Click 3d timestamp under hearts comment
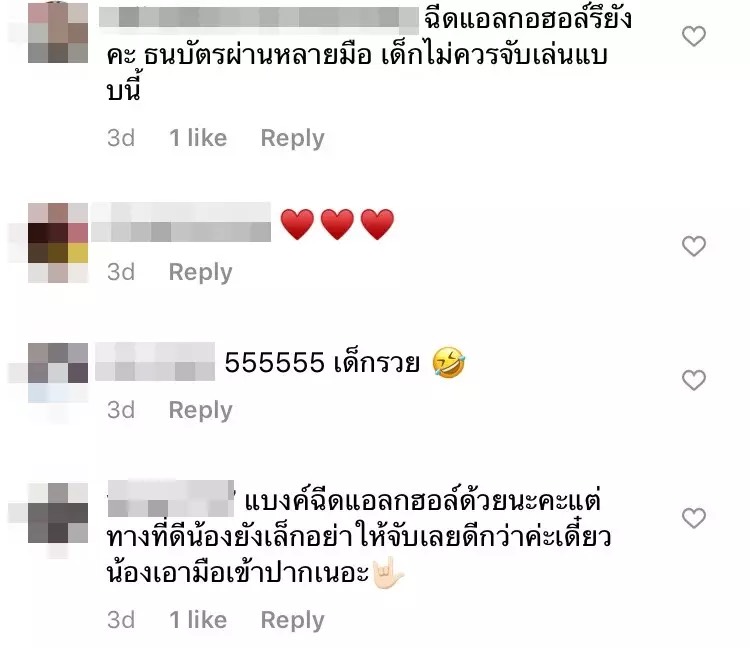 121,272
